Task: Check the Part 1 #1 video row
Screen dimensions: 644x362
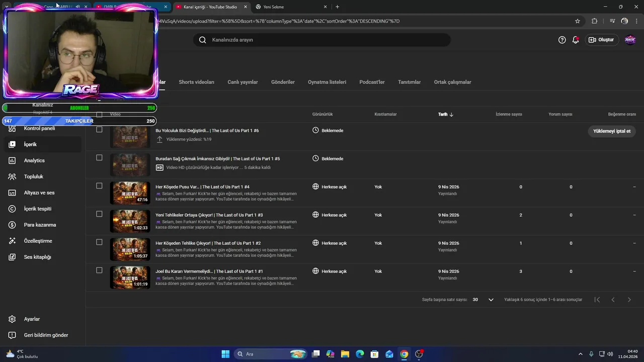Action: tap(99, 270)
